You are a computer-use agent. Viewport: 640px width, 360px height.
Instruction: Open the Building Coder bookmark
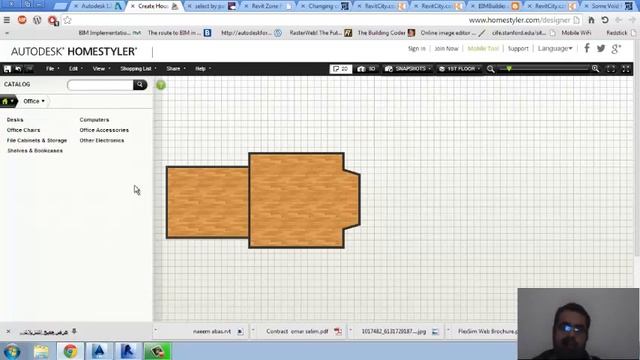coord(386,33)
